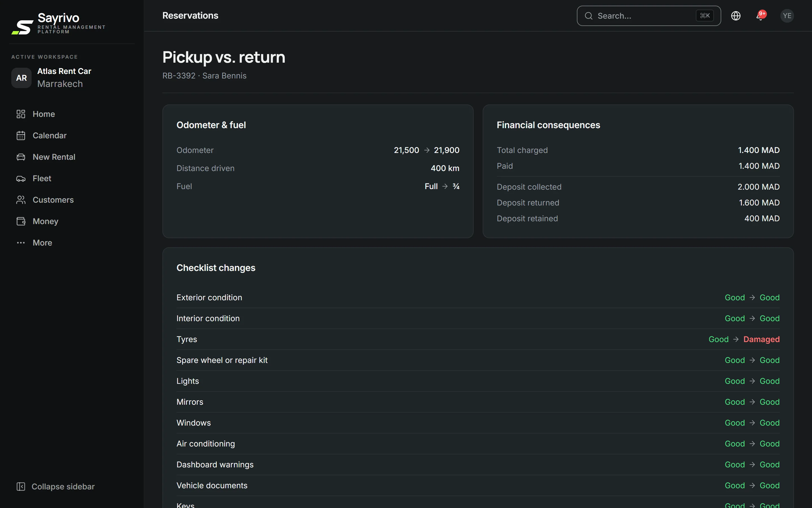Click the Sayrivo logo icon

coord(23,27)
